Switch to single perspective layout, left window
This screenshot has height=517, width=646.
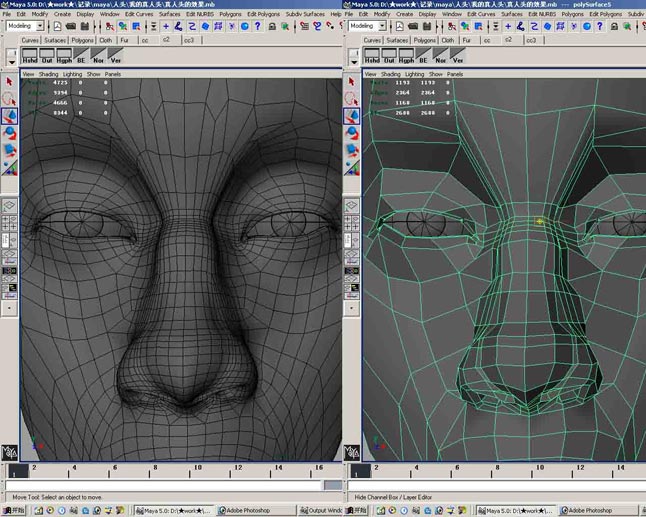pyautogui.click(x=9, y=205)
